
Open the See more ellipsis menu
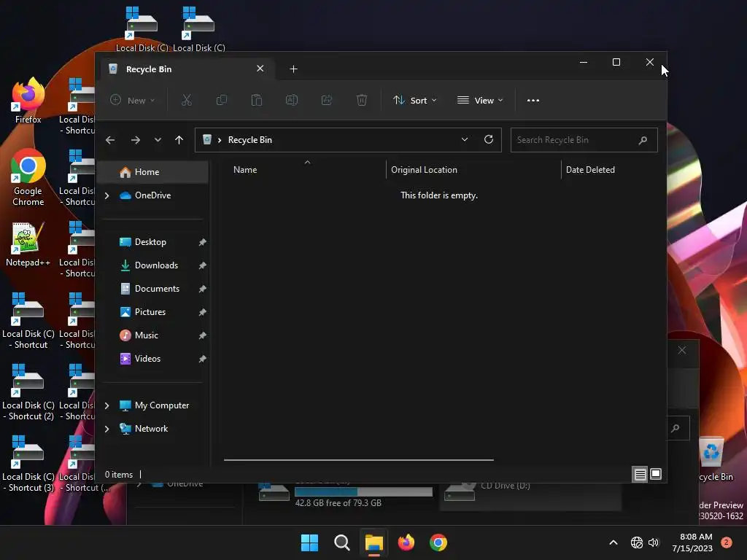533,101
